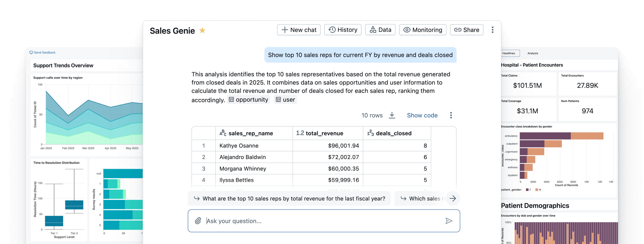Open the kebab menu beside Share
Image resolution: width=644 pixels, height=244 pixels.
click(492, 30)
